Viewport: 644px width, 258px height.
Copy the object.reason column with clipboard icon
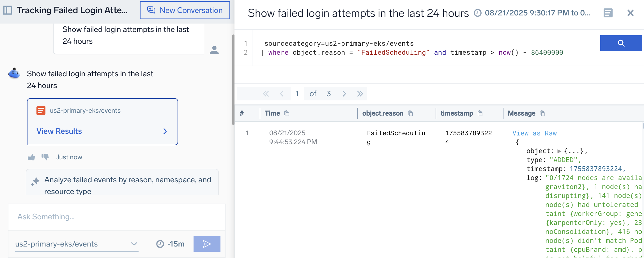pyautogui.click(x=410, y=113)
